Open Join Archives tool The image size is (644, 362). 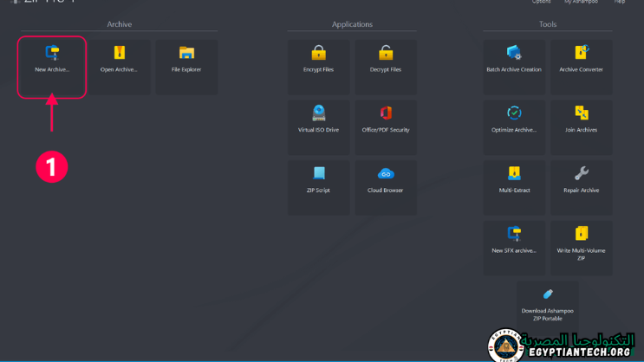point(582,127)
